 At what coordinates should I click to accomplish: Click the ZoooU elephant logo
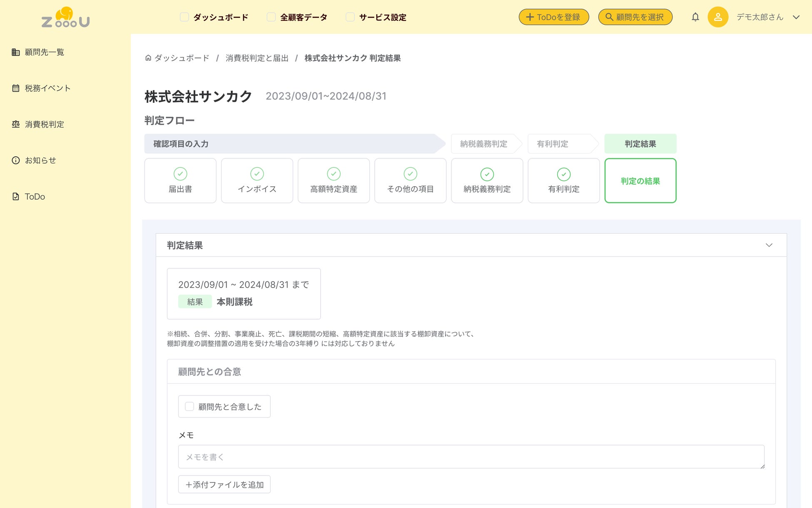[65, 17]
